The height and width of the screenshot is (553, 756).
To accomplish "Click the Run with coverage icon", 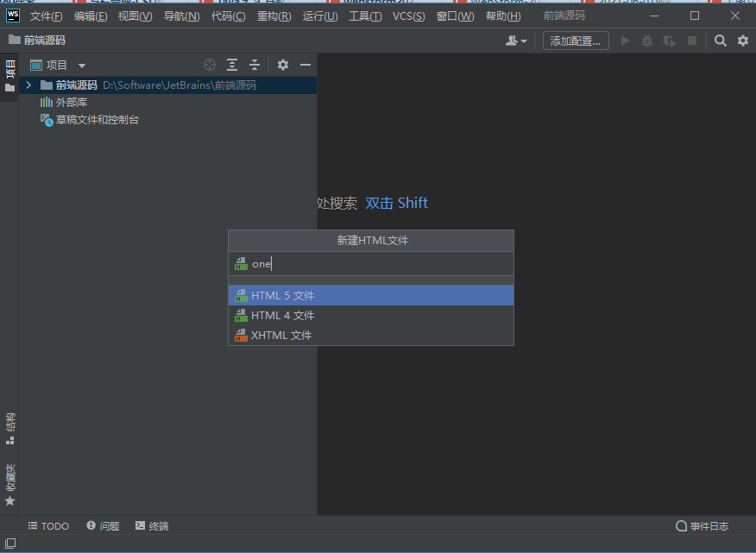I will [x=670, y=41].
